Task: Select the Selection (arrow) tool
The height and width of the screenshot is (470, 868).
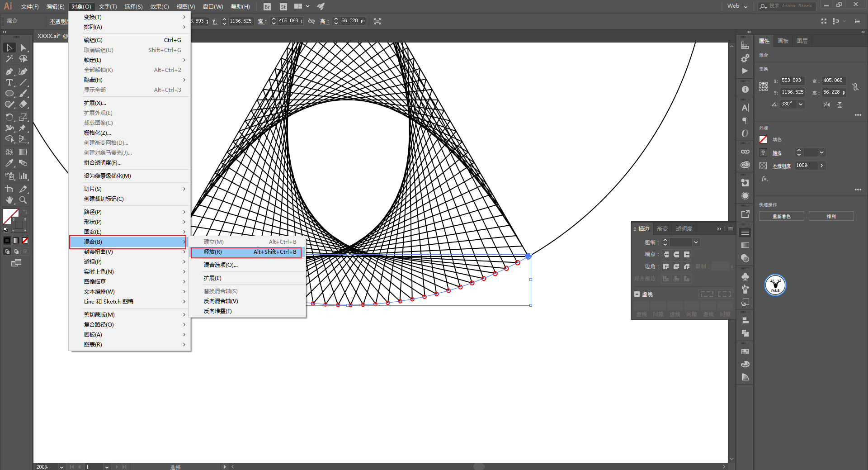Action: (x=9, y=47)
